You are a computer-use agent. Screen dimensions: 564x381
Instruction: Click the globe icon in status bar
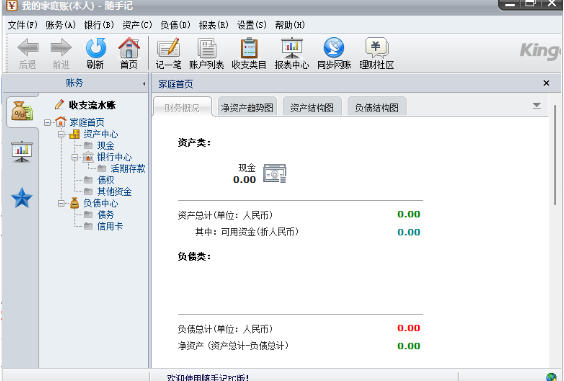[551, 377]
